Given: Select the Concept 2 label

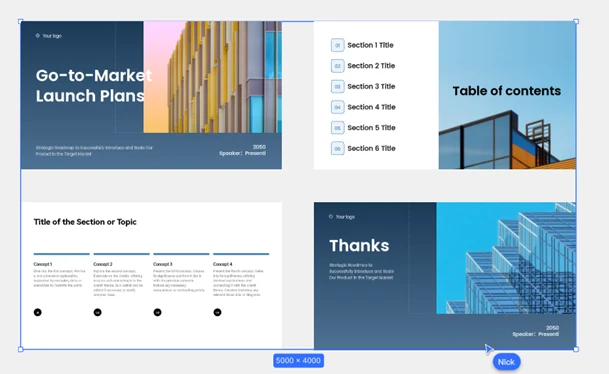Looking at the screenshot, I should coord(103,264).
